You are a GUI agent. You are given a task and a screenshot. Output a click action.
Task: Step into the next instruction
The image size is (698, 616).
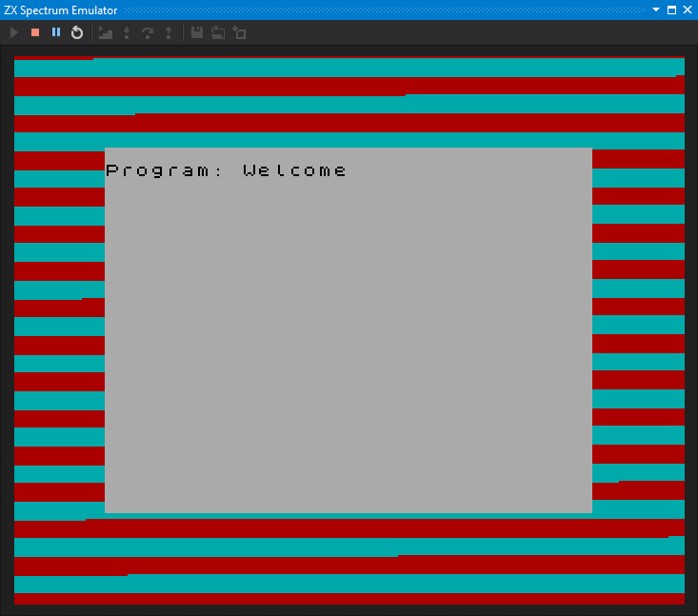point(127,32)
